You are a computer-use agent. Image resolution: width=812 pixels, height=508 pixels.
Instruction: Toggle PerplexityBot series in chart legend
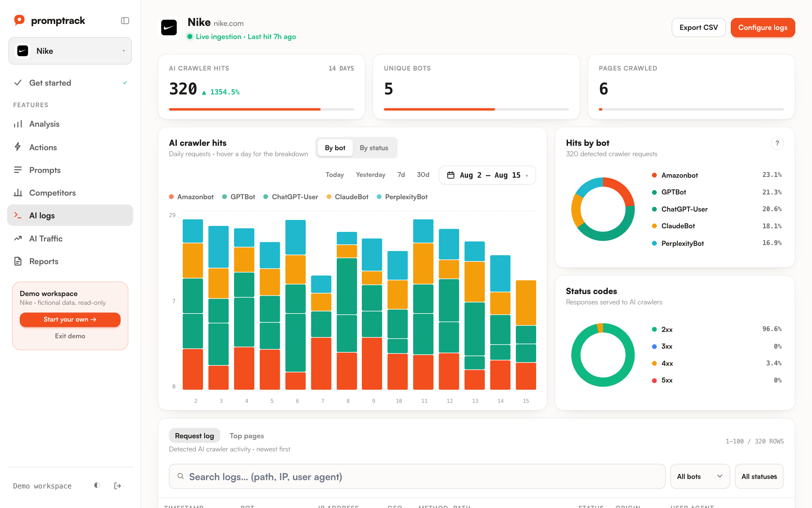402,197
